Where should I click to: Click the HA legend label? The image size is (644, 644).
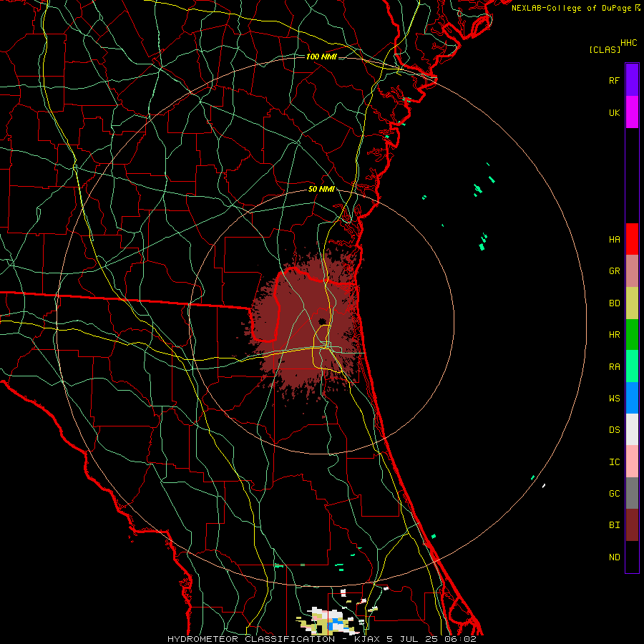(x=614, y=239)
